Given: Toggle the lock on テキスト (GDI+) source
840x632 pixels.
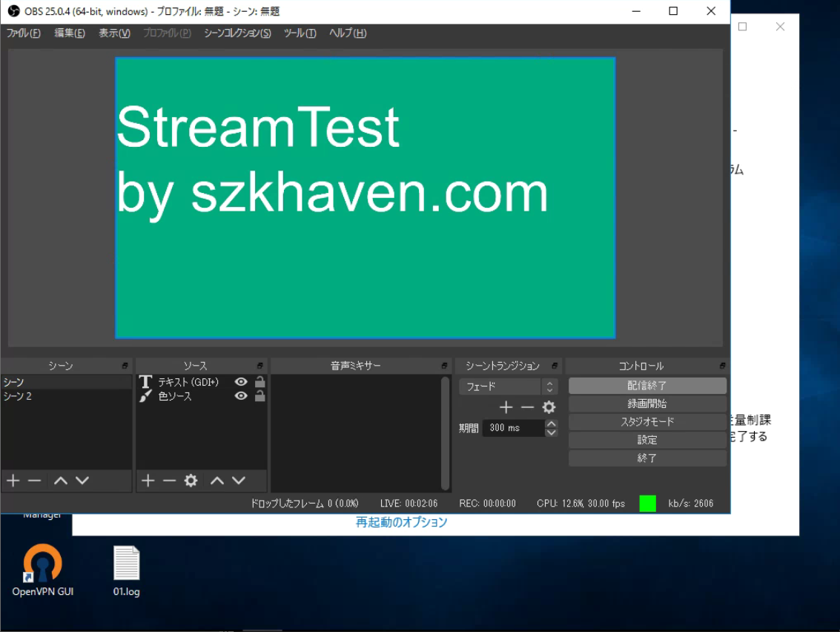Looking at the screenshot, I should pyautogui.click(x=259, y=382).
